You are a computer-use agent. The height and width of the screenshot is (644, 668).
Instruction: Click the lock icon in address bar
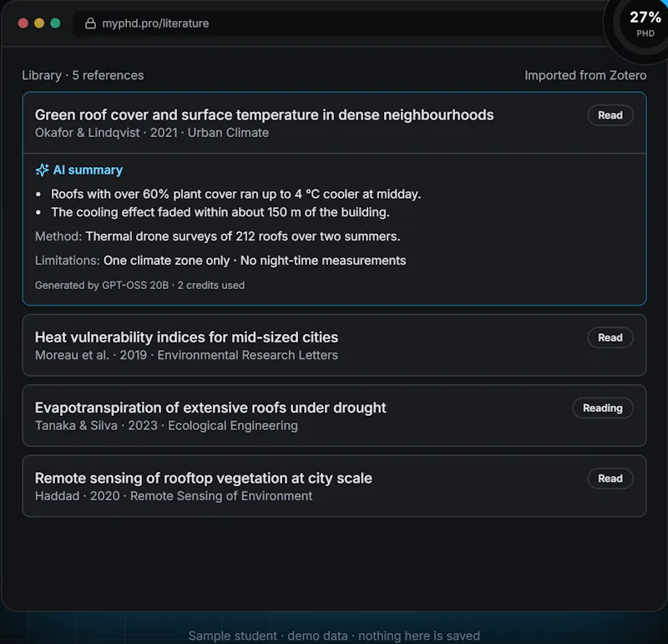tap(90, 23)
